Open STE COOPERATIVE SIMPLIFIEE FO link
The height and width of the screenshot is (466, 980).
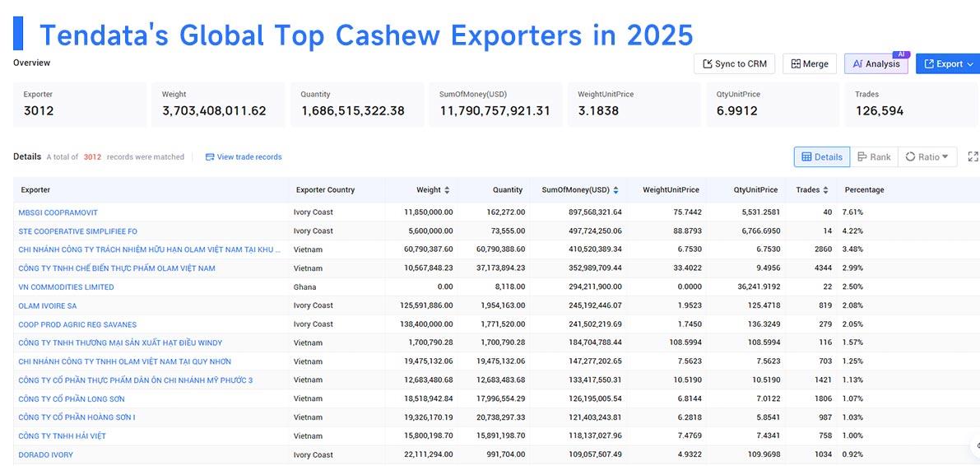[77, 231]
